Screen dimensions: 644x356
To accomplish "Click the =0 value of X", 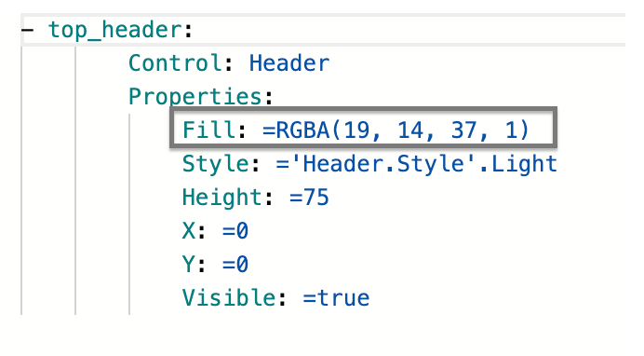I will click(235, 230).
